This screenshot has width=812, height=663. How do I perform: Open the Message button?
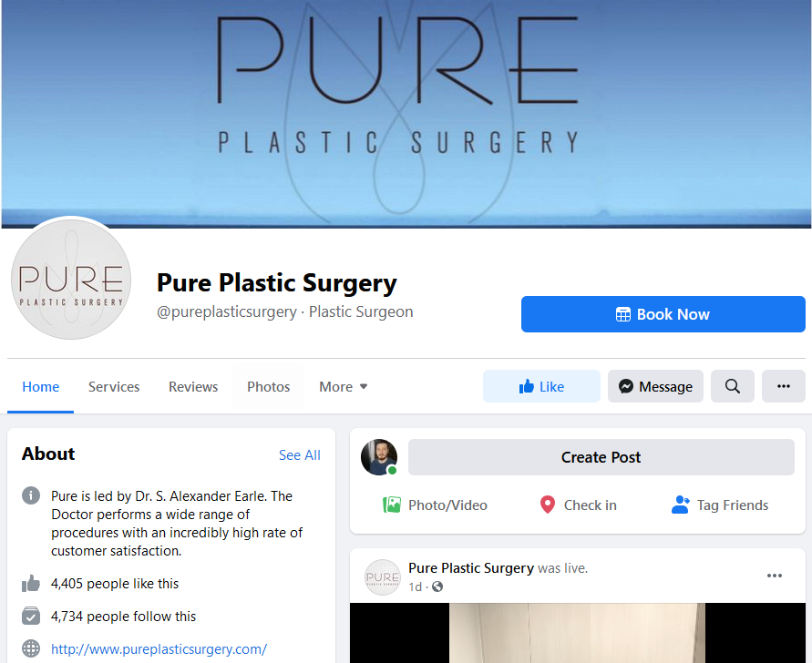[655, 386]
